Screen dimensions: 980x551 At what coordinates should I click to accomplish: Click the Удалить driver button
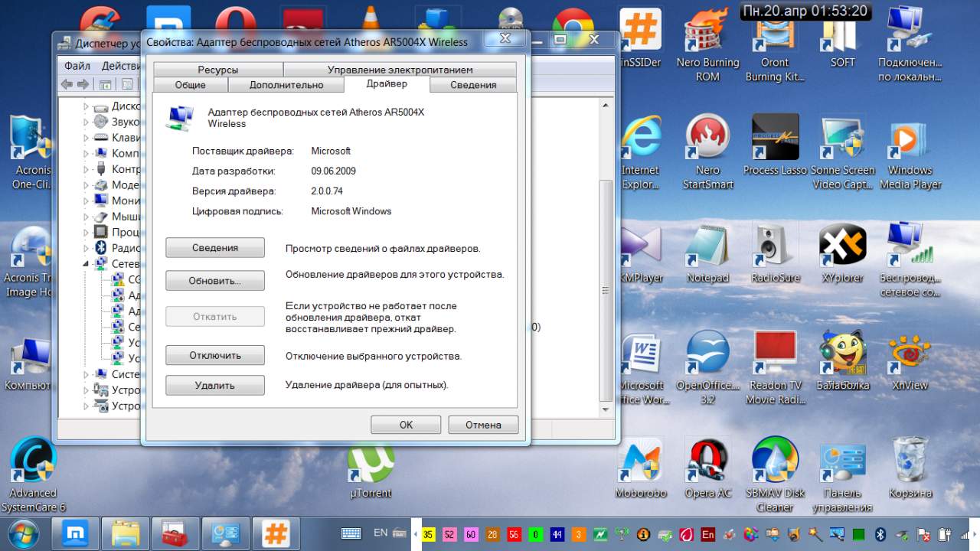215,386
